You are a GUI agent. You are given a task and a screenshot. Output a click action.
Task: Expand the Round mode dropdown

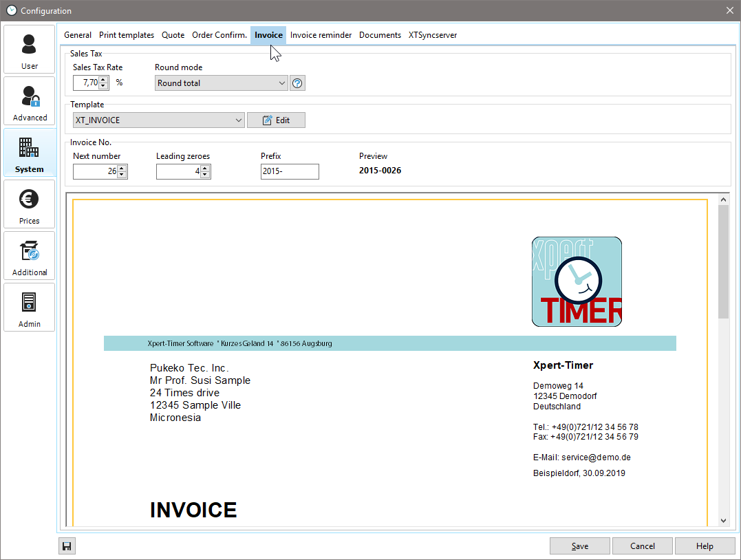[281, 83]
